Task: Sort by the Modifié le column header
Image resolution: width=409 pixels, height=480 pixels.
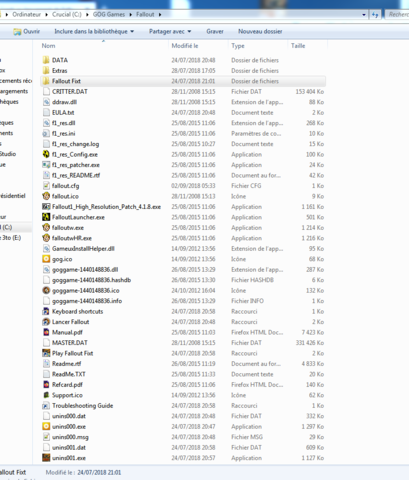Action: (x=185, y=46)
